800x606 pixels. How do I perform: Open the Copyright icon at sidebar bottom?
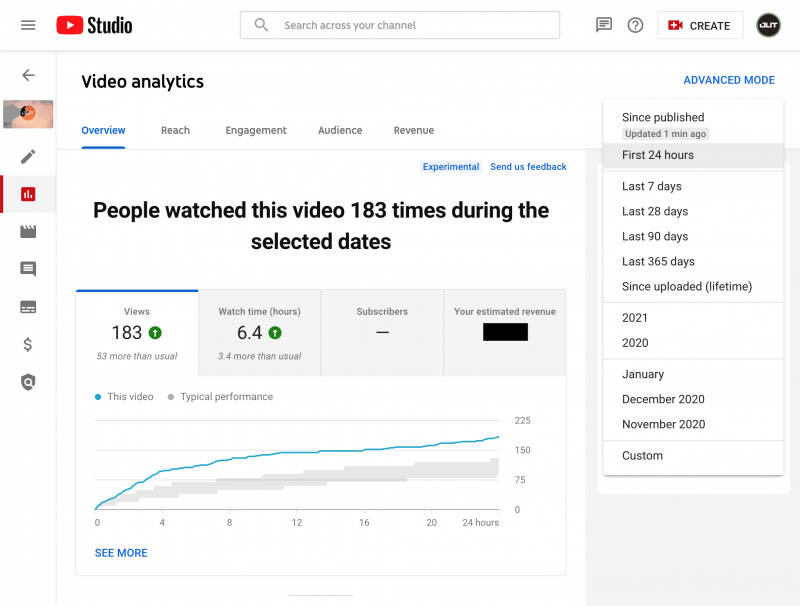[28, 382]
